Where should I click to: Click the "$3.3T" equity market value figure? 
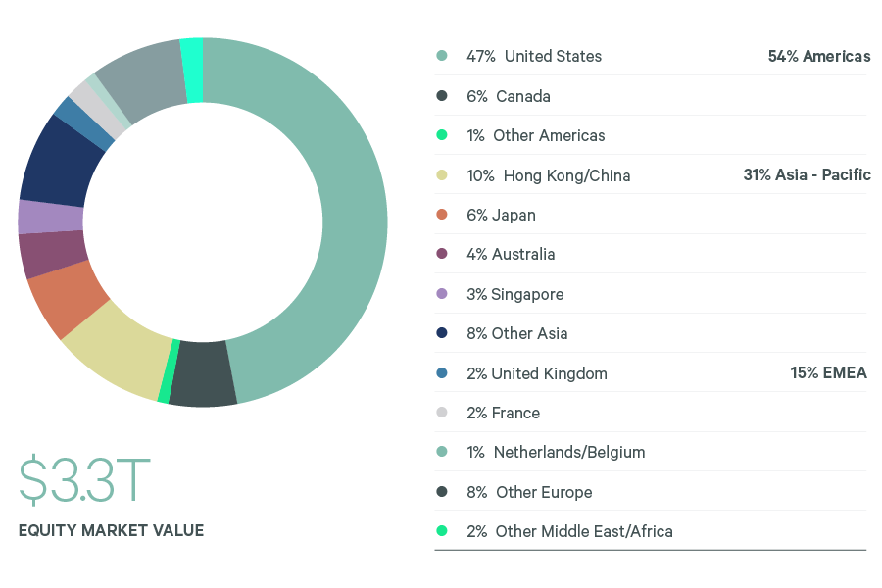[x=85, y=479]
